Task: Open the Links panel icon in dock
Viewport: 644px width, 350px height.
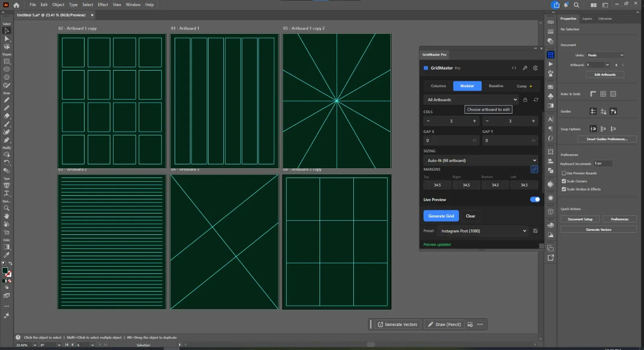Action: (551, 22)
